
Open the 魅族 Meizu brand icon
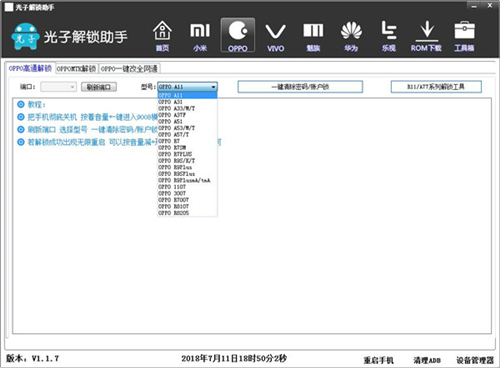[x=313, y=36]
